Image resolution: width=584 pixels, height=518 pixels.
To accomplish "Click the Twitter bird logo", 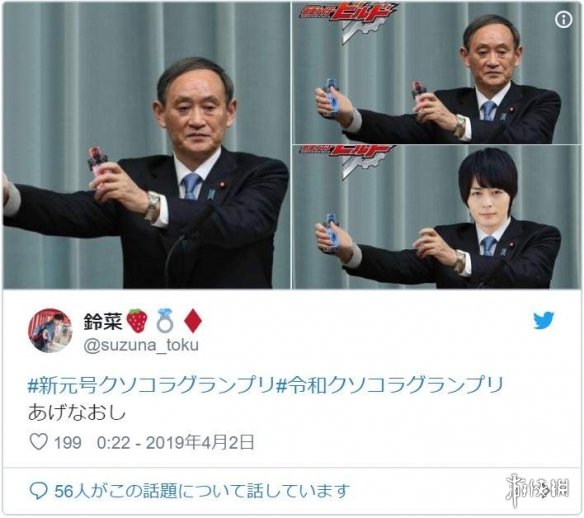I will 543,320.
